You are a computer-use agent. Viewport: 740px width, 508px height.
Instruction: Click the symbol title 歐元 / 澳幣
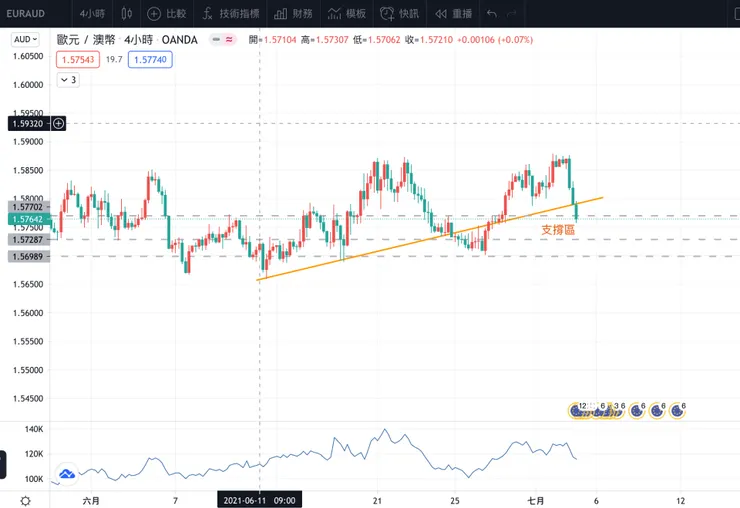(x=86, y=40)
